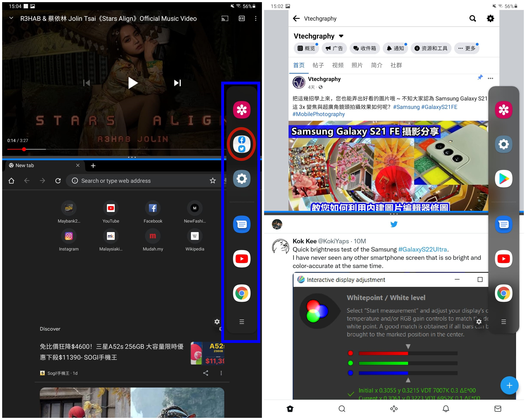Go to previous video in YouTube
The height and width of the screenshot is (420, 526).
tap(87, 83)
